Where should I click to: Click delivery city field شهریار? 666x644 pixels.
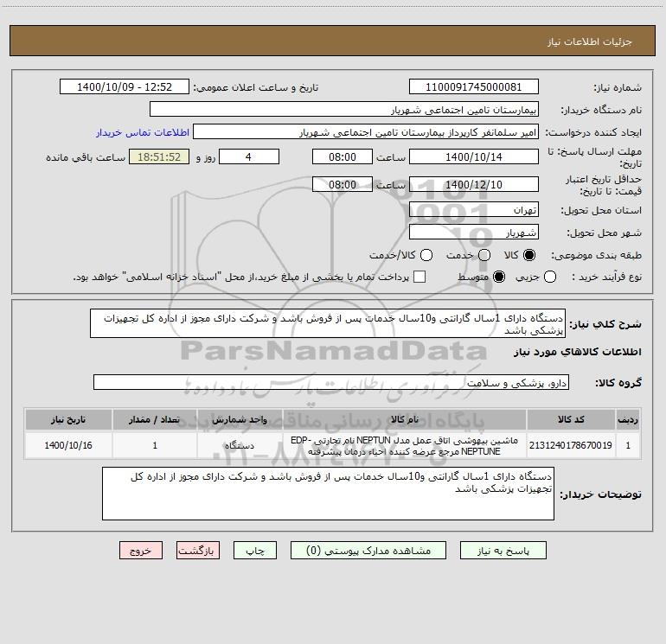(474, 232)
